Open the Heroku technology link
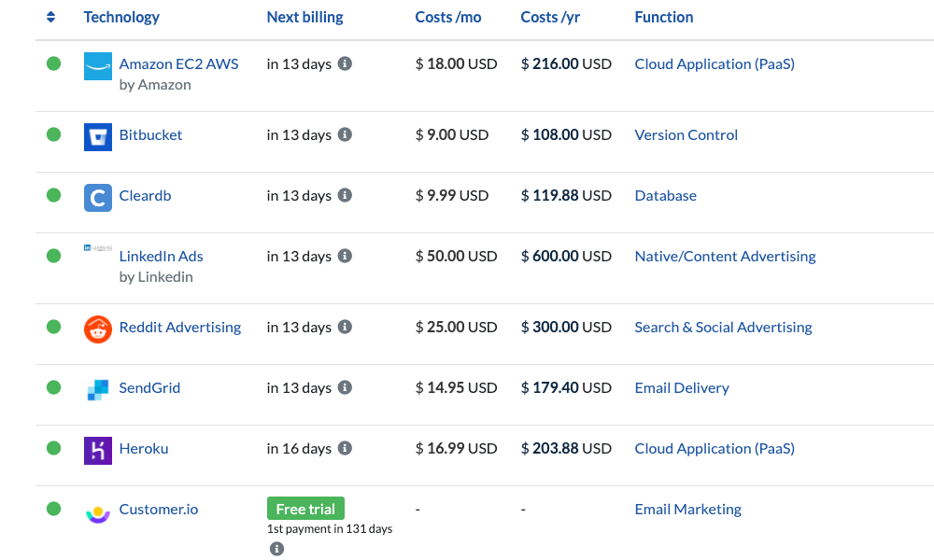 pos(144,449)
